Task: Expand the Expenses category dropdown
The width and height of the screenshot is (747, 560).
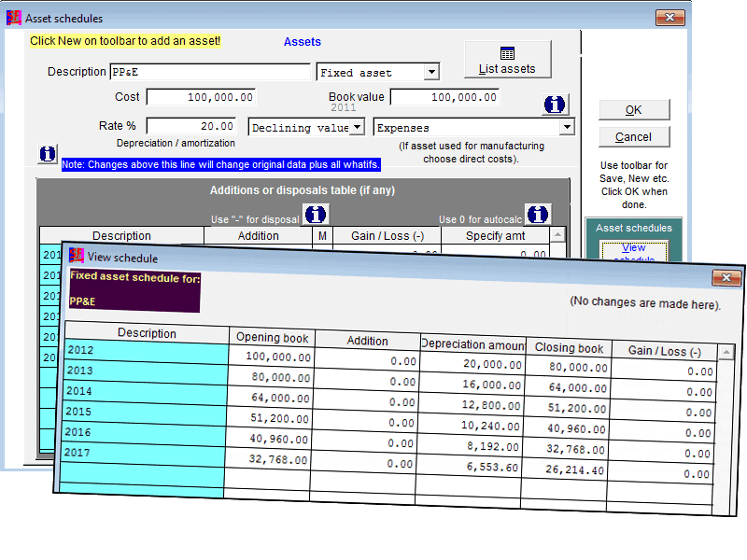Action: tap(566, 127)
